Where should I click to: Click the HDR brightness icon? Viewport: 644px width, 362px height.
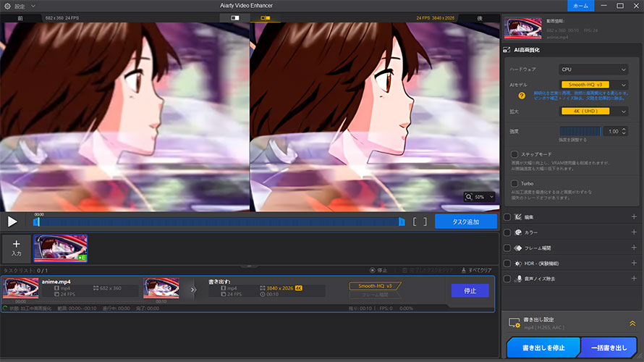(x=518, y=264)
